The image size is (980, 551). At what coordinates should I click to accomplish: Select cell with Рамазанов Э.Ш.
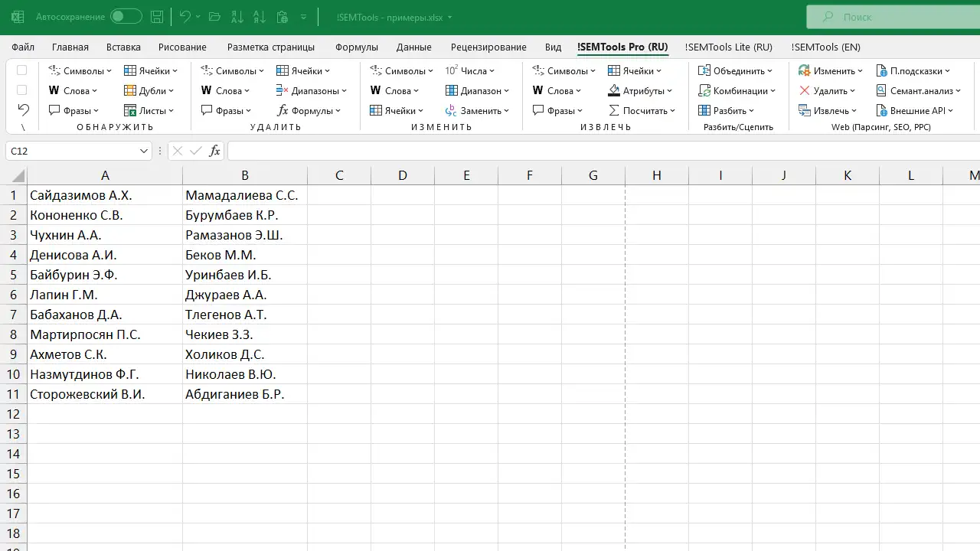[x=245, y=235]
